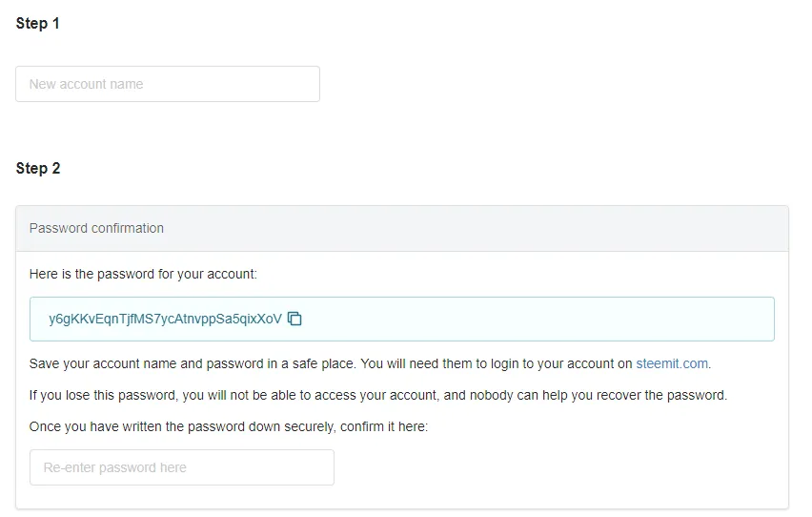Click the 'If you lose this password' warning
812x517 pixels.
coord(378,395)
